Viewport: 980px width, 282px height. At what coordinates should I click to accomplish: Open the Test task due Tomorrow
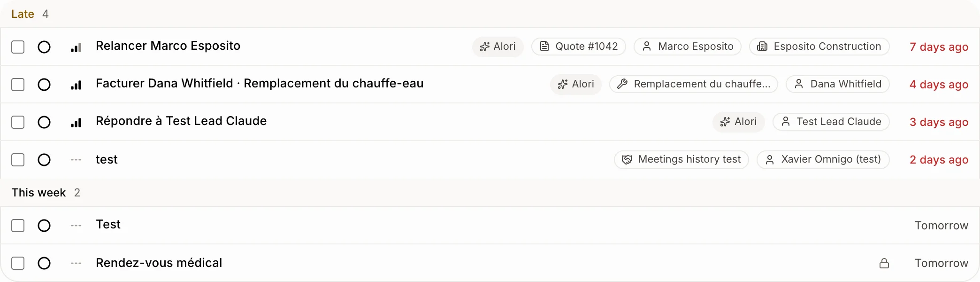pyautogui.click(x=108, y=225)
